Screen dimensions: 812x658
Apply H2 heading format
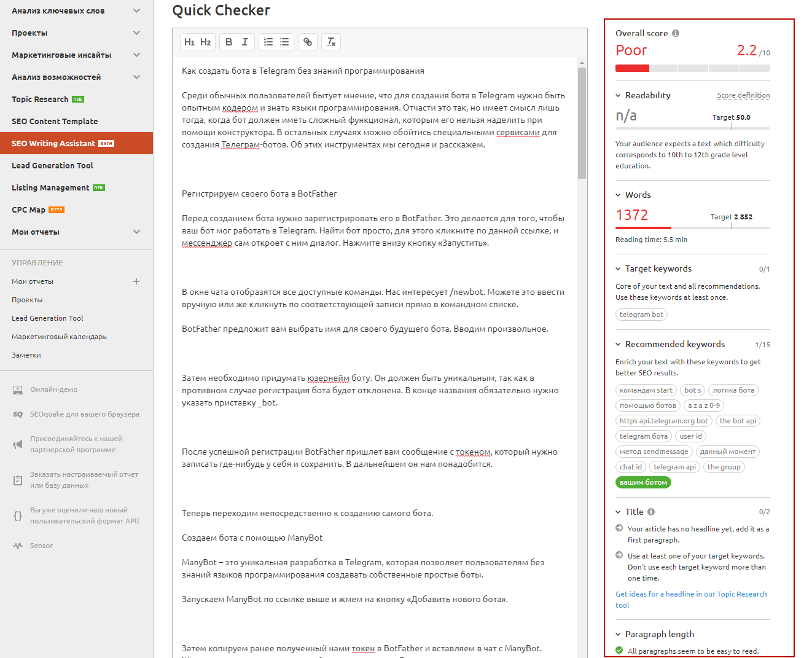pyautogui.click(x=206, y=42)
